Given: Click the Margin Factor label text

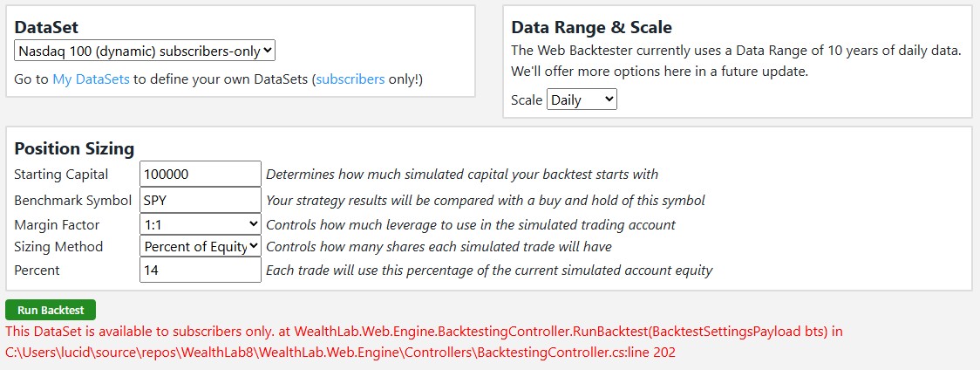Looking at the screenshot, I should pos(57,224).
